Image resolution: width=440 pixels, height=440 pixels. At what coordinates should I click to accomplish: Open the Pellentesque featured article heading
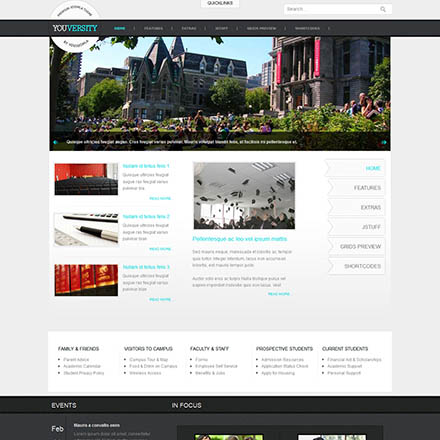(x=240, y=239)
